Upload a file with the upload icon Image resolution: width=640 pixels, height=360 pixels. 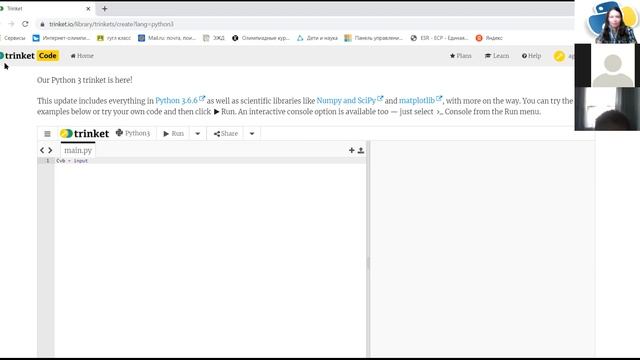pyautogui.click(x=361, y=150)
